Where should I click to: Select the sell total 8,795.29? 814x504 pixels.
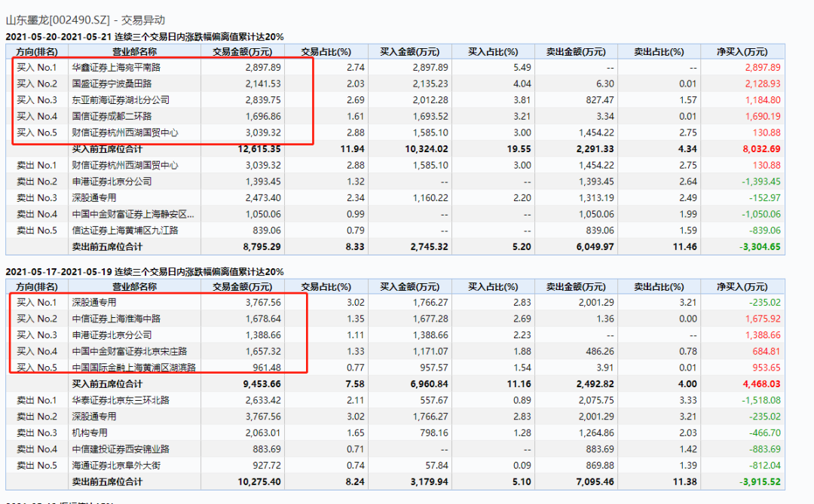tap(262, 247)
